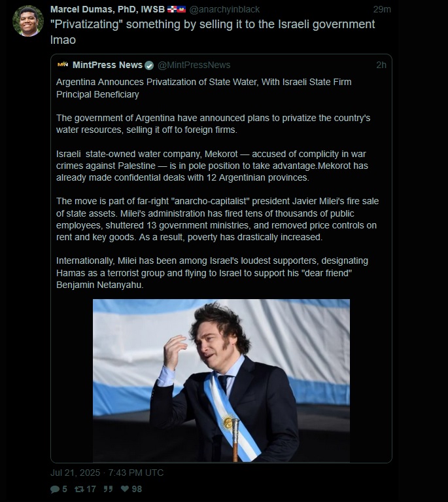Open the 29m timestamp of the post
Image resolution: width=448 pixels, height=502 pixels.
coord(382,10)
